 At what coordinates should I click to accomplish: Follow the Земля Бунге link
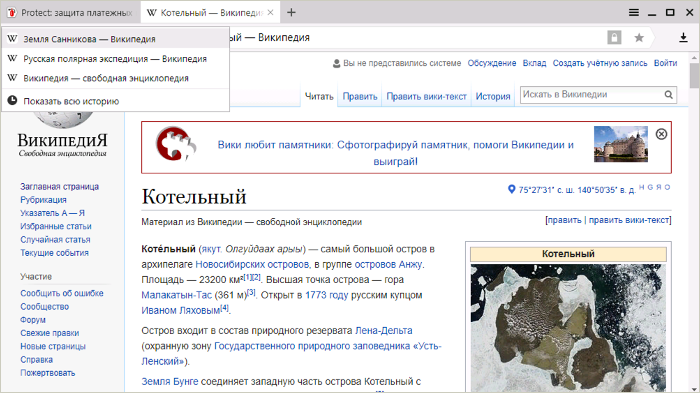(170, 381)
